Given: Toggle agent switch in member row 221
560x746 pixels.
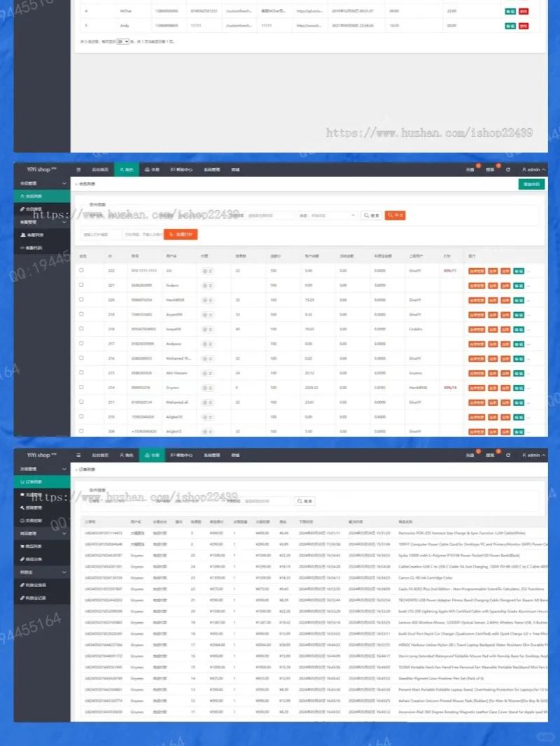Looking at the screenshot, I should tap(207, 286).
